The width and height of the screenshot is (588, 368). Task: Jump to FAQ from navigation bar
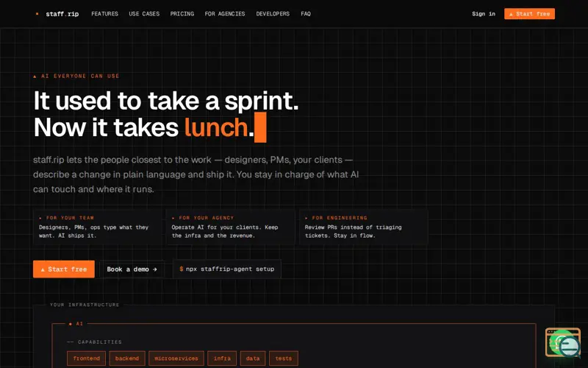[x=306, y=14]
